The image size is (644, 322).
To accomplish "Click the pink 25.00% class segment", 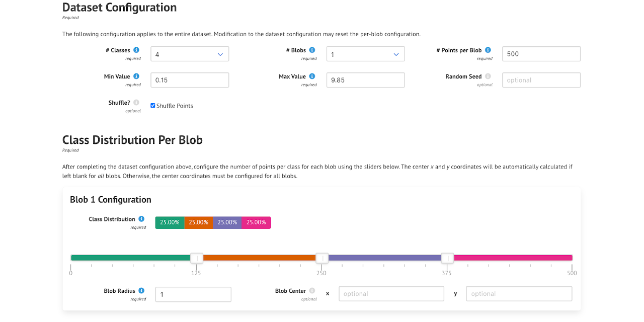I will 256,222.
